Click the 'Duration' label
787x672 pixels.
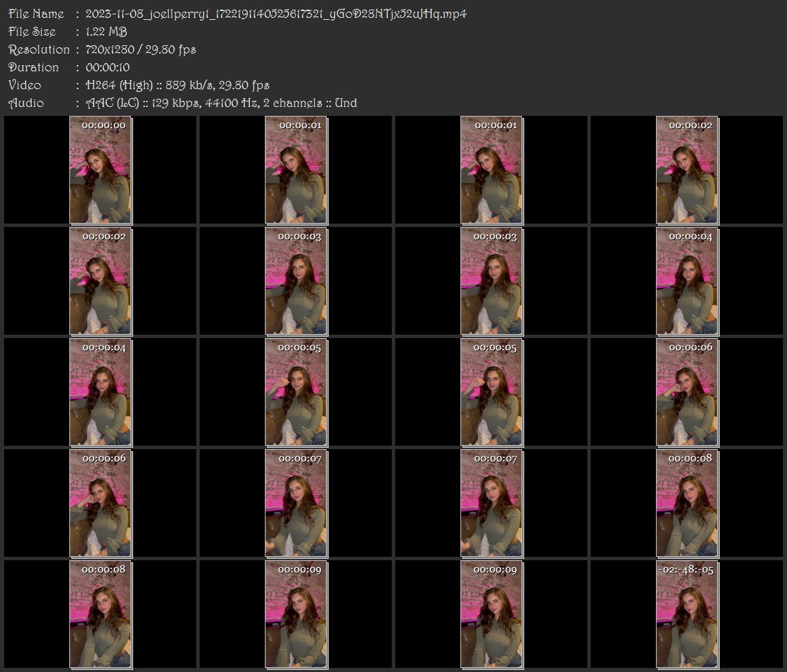pos(34,67)
